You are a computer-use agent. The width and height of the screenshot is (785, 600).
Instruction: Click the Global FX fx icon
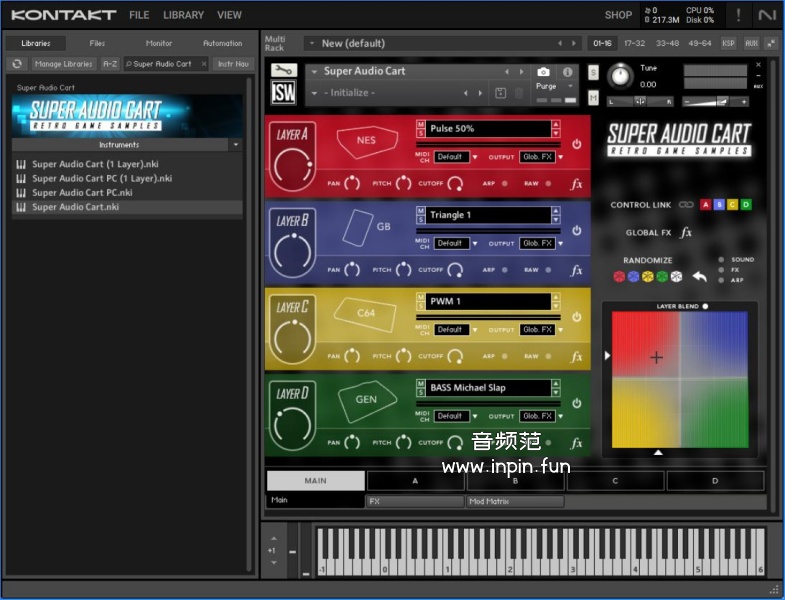point(686,233)
